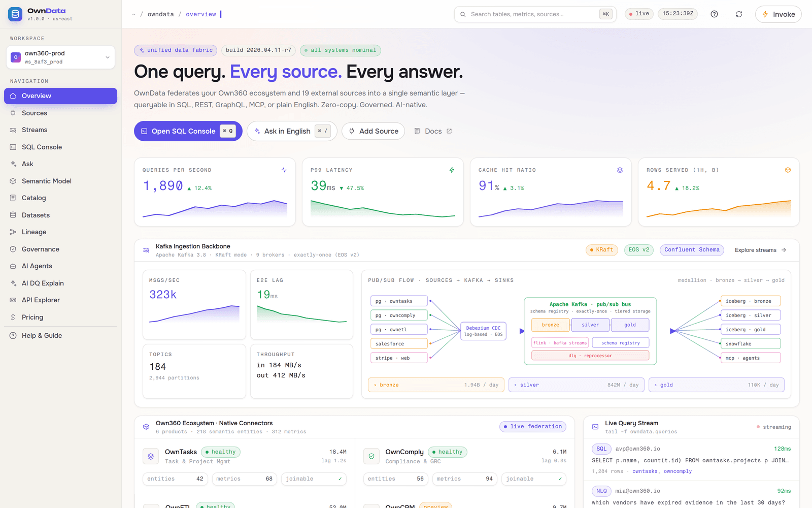
Task: Click the bronze 1.94B / day throughput bar
Action: click(436, 385)
